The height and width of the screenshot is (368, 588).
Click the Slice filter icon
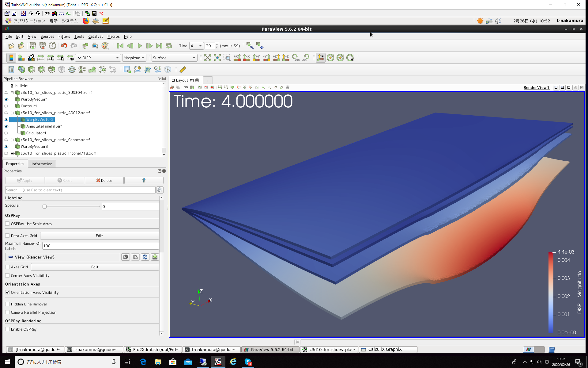[42, 70]
